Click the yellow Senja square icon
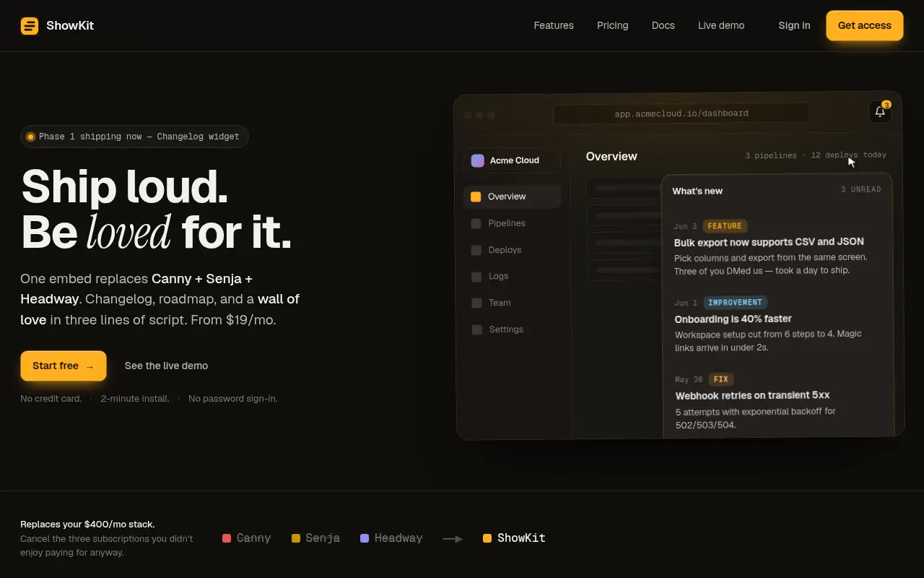 (296, 538)
